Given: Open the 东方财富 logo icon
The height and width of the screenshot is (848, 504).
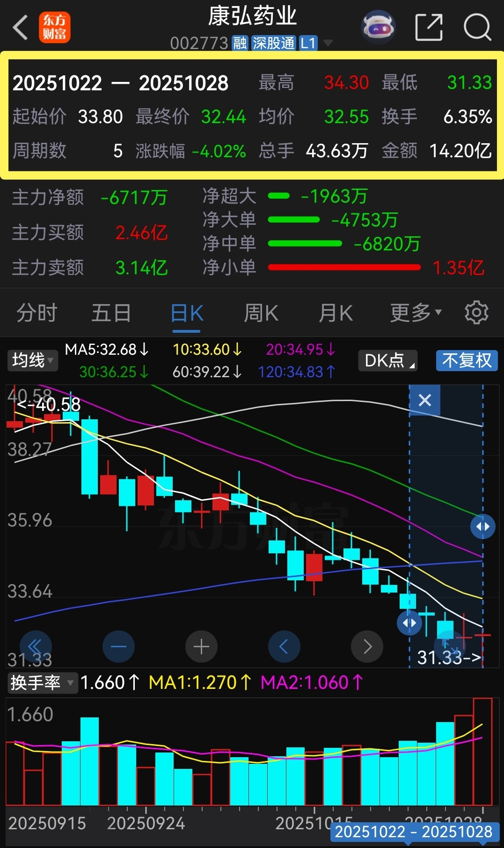Looking at the screenshot, I should [55, 28].
